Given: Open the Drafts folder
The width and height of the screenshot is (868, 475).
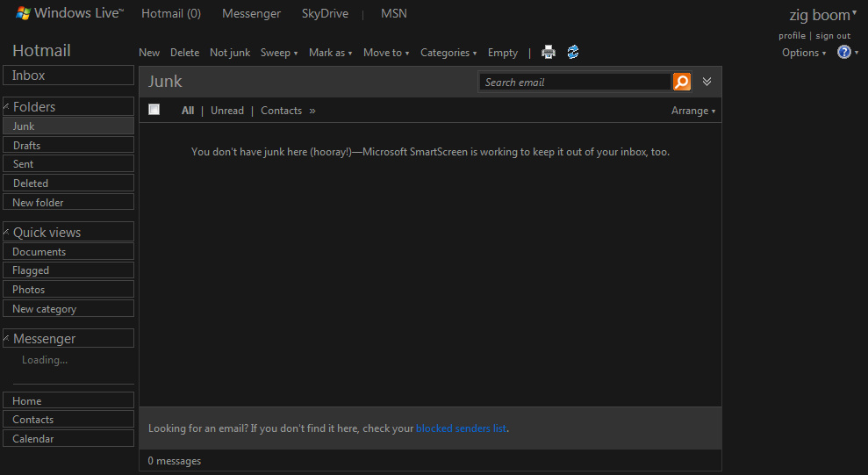Looking at the screenshot, I should 68,145.
